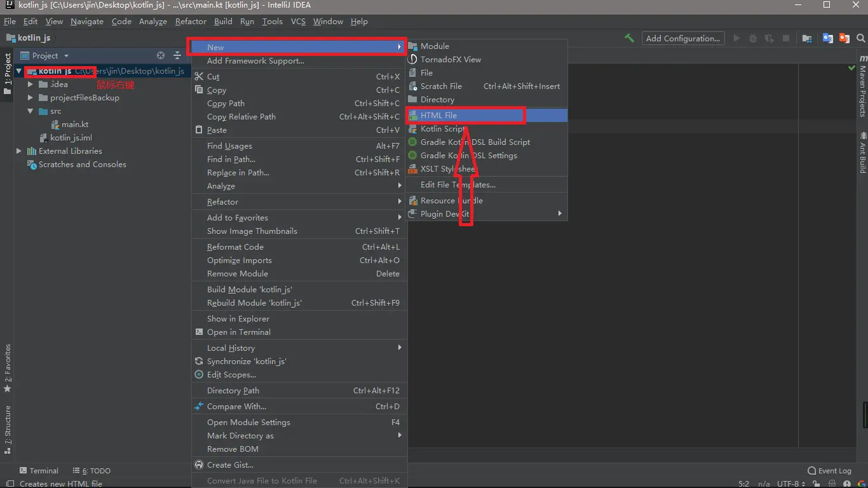The image size is (868, 488).
Task: Click the Stop square icon in the toolbar
Action: tap(786, 38)
